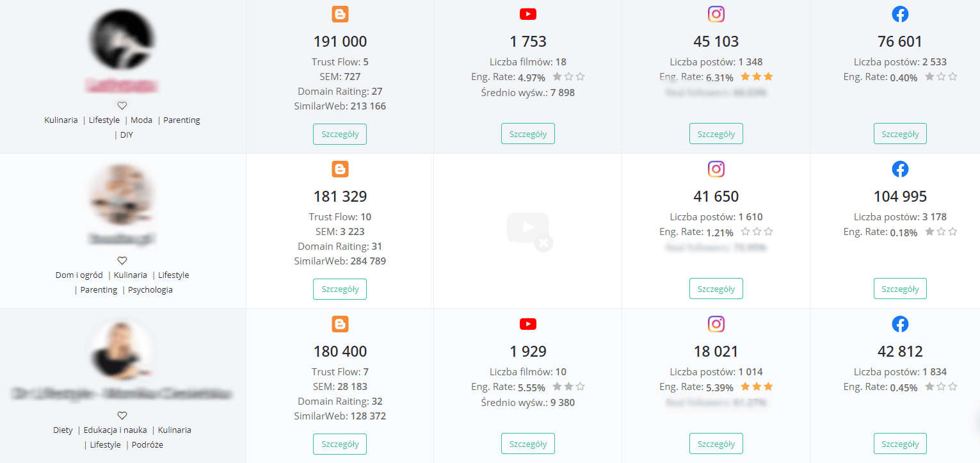
Task: Click the YouTube icon above 1 929
Action: 528,324
